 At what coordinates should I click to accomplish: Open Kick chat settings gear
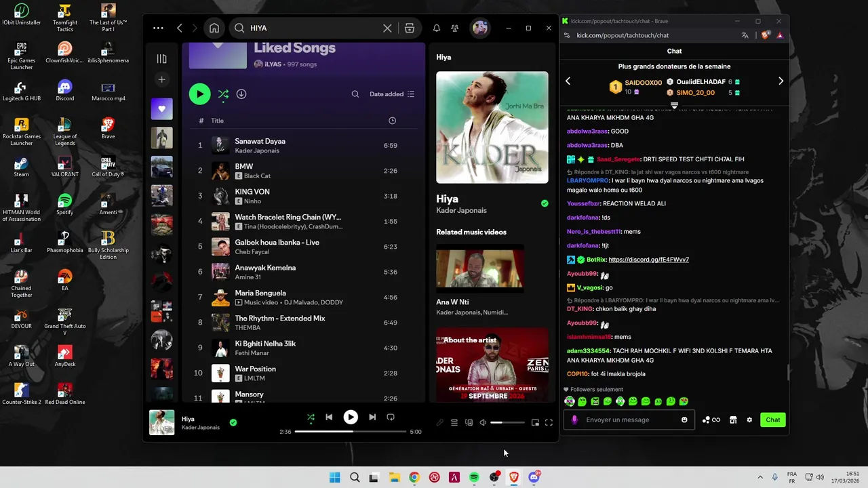(x=749, y=420)
